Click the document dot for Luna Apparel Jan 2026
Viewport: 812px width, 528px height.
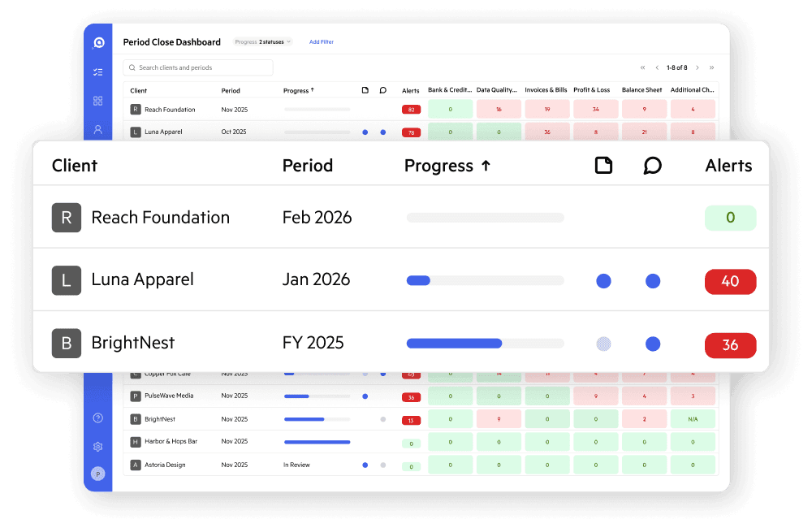[x=603, y=281]
